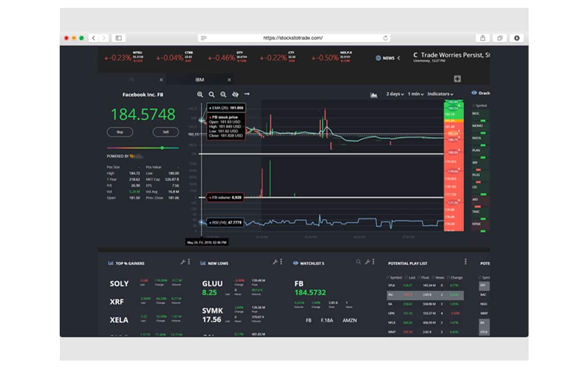Open the 2 days range dropdown

coord(395,94)
